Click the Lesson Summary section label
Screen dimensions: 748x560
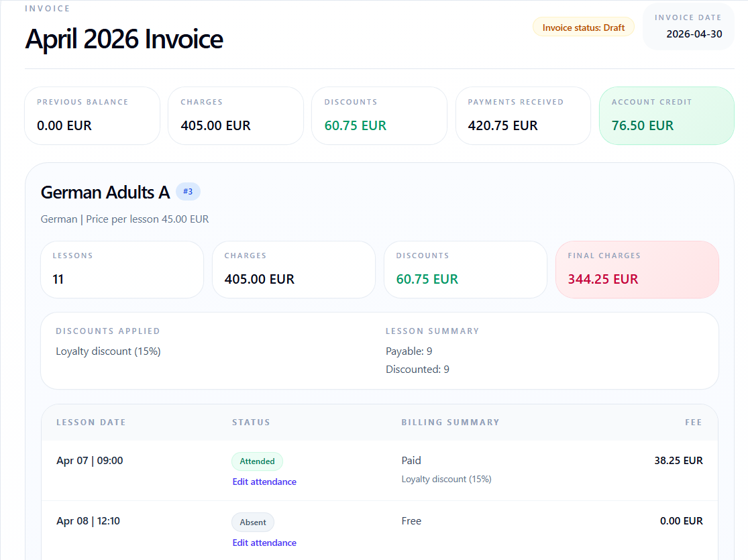[432, 331]
